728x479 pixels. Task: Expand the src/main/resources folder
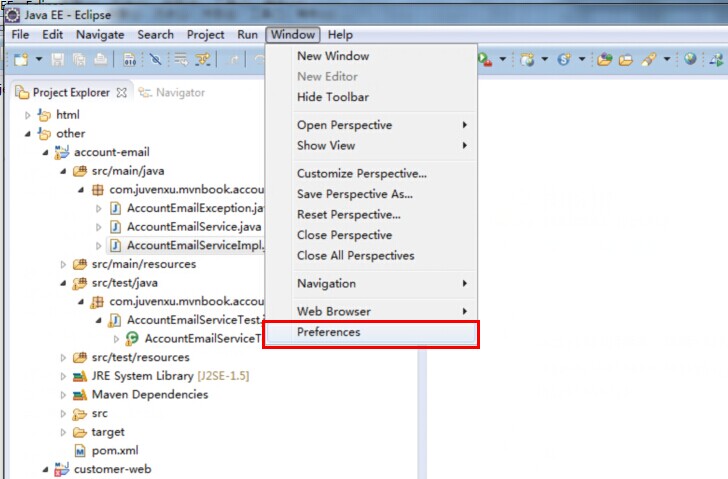coord(63,265)
